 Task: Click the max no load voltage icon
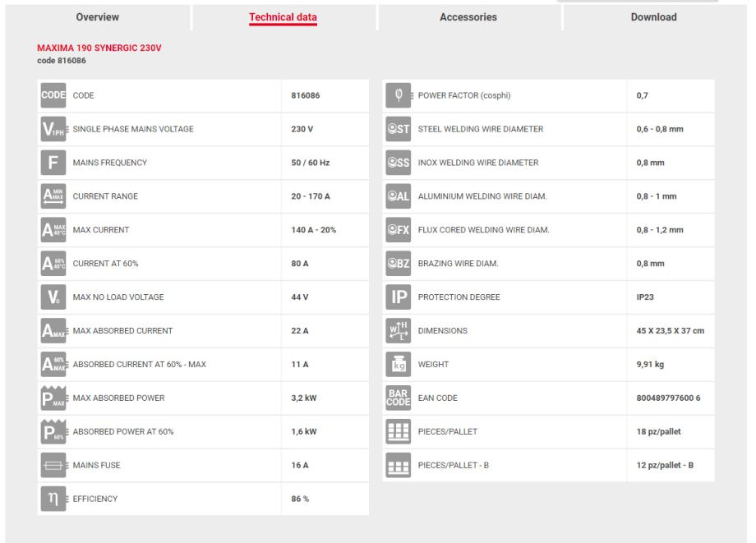(53, 297)
